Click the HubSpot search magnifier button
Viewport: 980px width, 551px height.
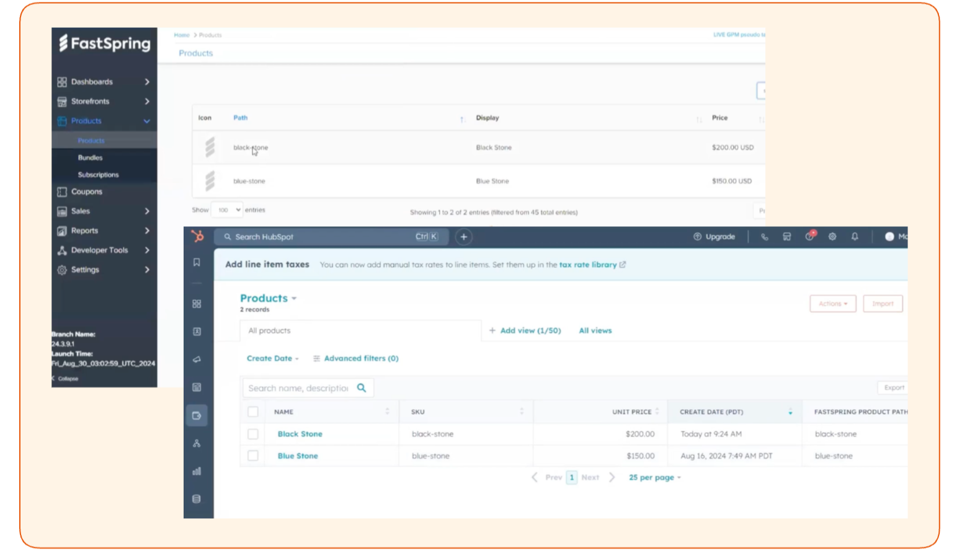362,388
